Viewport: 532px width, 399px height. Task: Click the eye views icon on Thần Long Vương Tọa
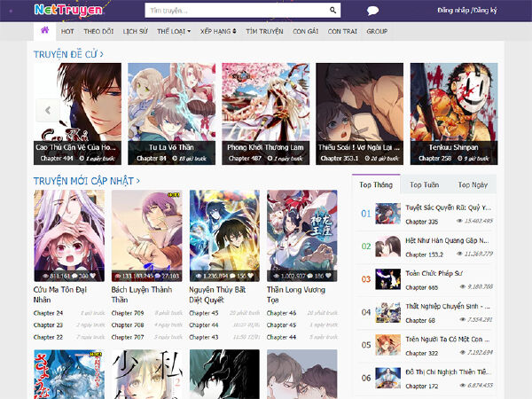point(276,276)
